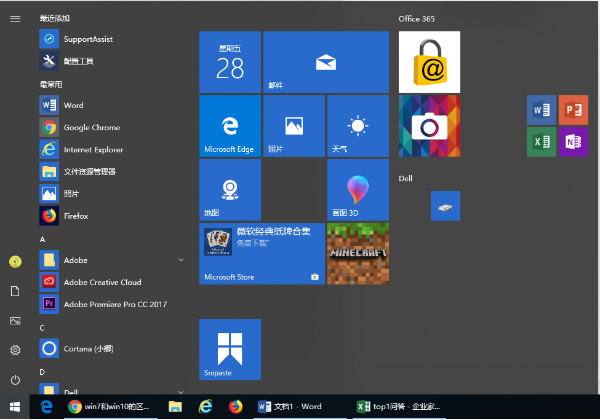Launch the PowerPoint small tile

click(x=573, y=110)
